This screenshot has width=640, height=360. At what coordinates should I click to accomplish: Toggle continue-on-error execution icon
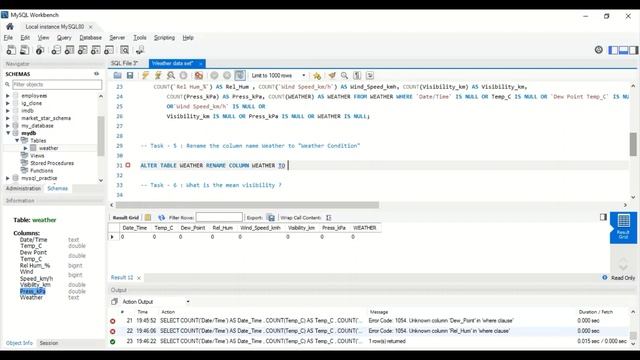pyautogui.click(x=199, y=76)
